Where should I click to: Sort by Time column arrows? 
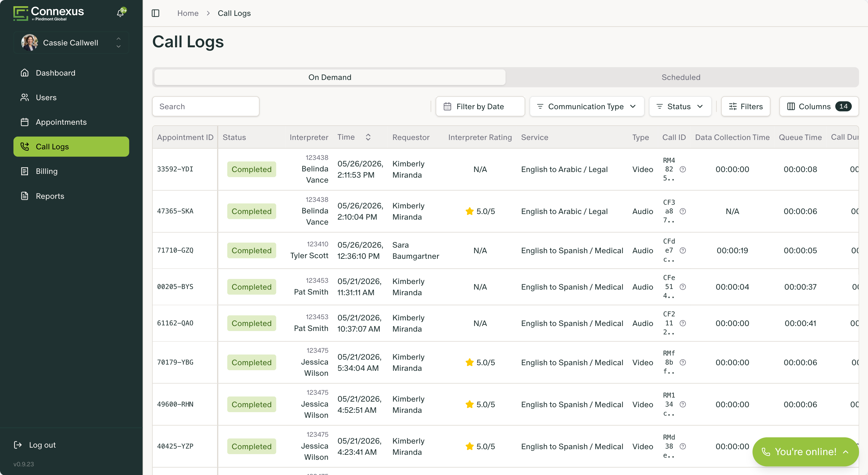tap(368, 137)
